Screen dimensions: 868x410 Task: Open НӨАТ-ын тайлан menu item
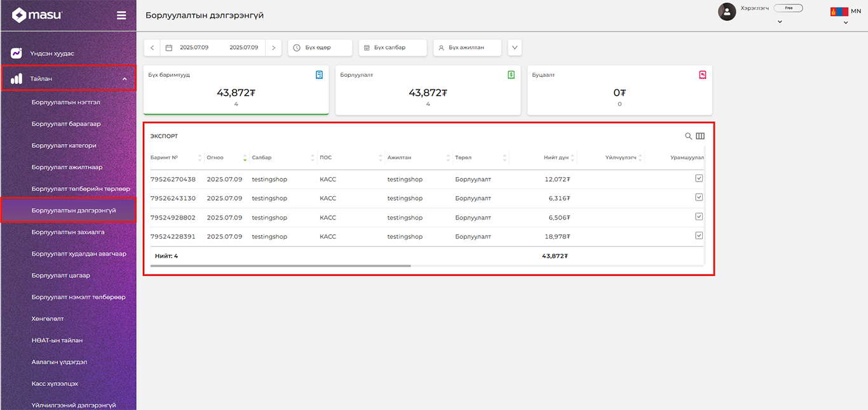click(x=57, y=340)
